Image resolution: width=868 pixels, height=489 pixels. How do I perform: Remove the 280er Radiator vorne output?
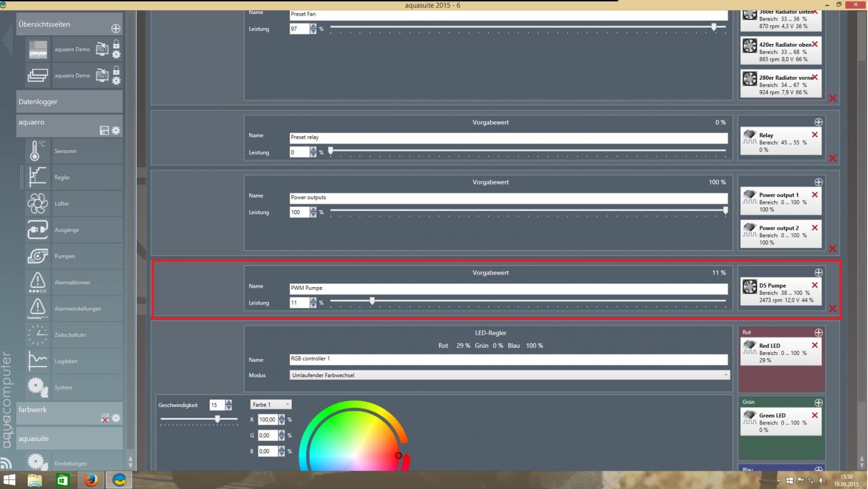pos(815,77)
